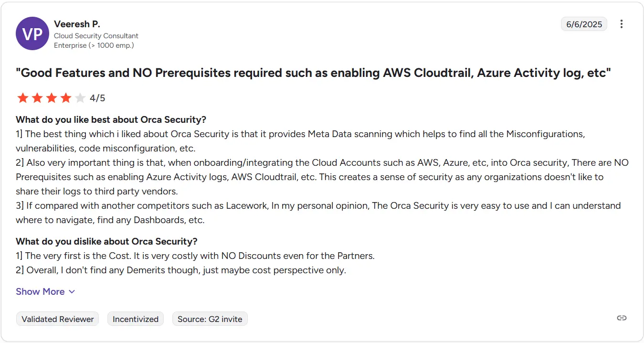The width and height of the screenshot is (644, 343).
Task: Open reviewer name Veeresh P.
Action: [x=77, y=24]
